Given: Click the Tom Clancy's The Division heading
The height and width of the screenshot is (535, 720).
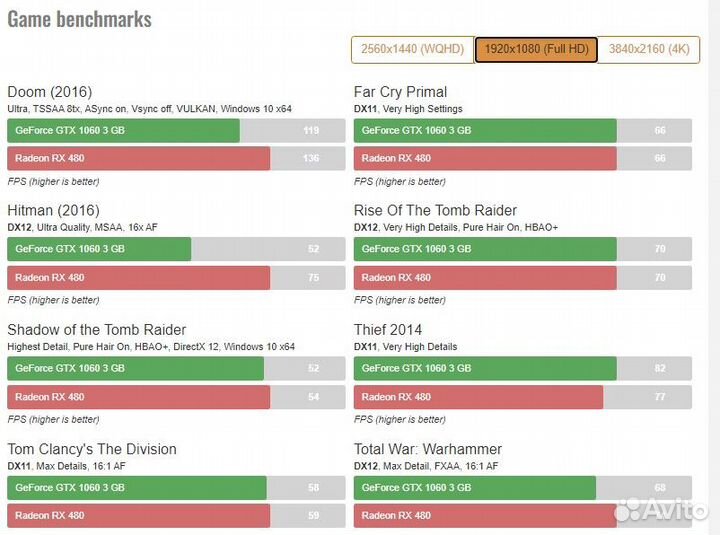Looking at the screenshot, I should pyautogui.click(x=92, y=449).
